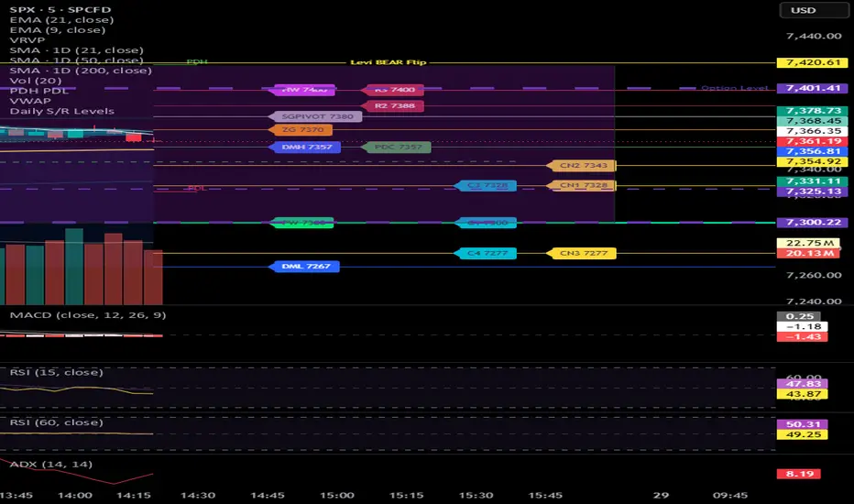
Task: Select the Daily S/R Levels legend
Action: tap(62, 111)
